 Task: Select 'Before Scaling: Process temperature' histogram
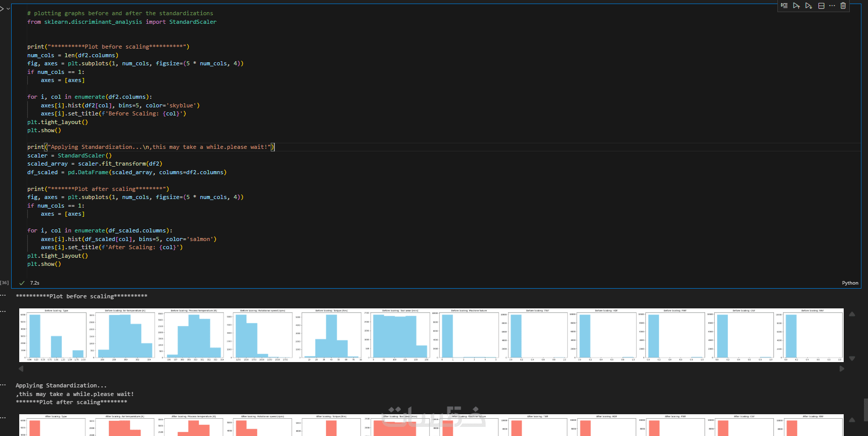(x=191, y=335)
